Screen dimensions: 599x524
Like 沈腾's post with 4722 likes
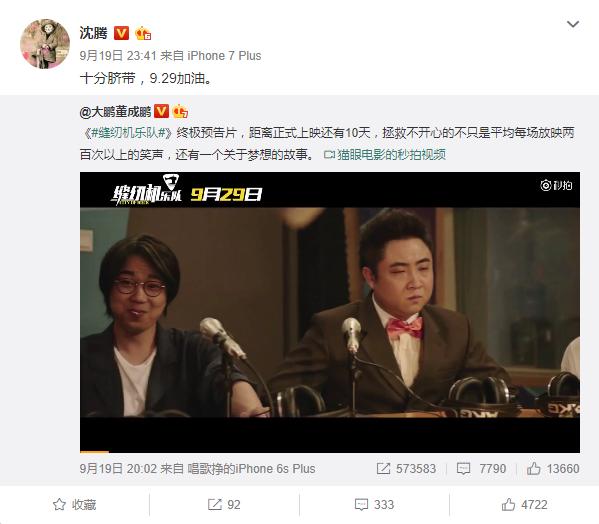[525, 505]
